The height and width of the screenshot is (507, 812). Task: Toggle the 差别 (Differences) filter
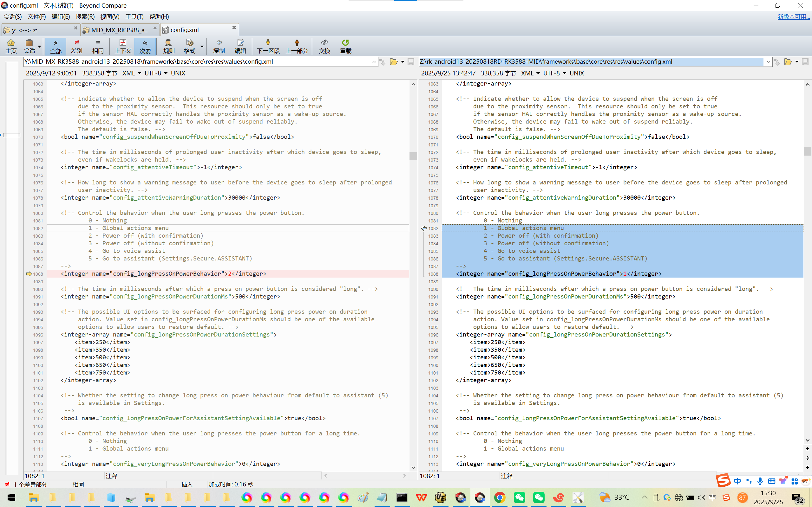[x=76, y=46]
